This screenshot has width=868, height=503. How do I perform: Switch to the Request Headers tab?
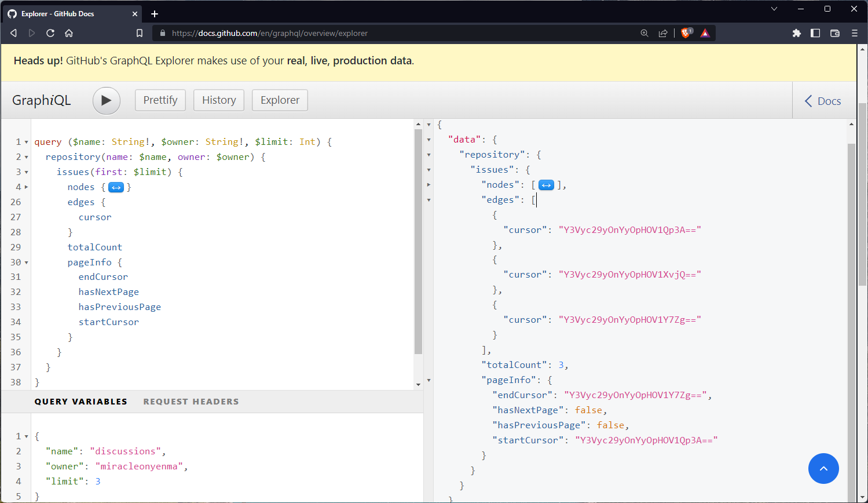click(191, 402)
